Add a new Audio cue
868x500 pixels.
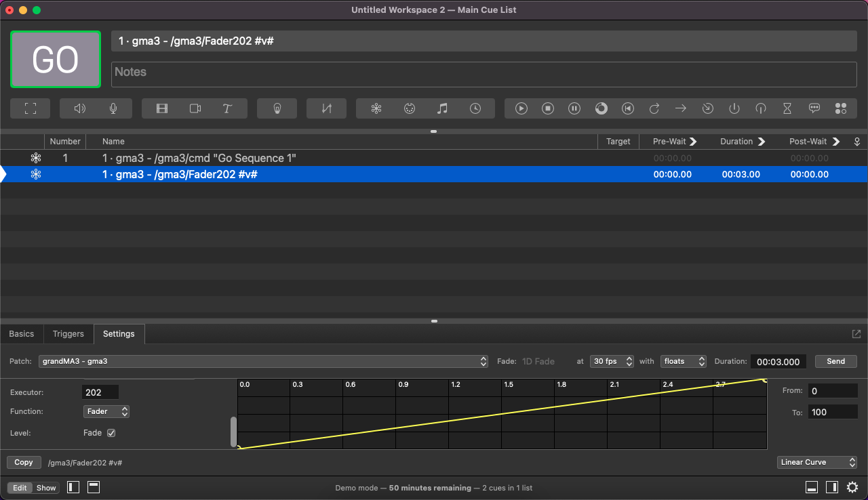[80, 108]
